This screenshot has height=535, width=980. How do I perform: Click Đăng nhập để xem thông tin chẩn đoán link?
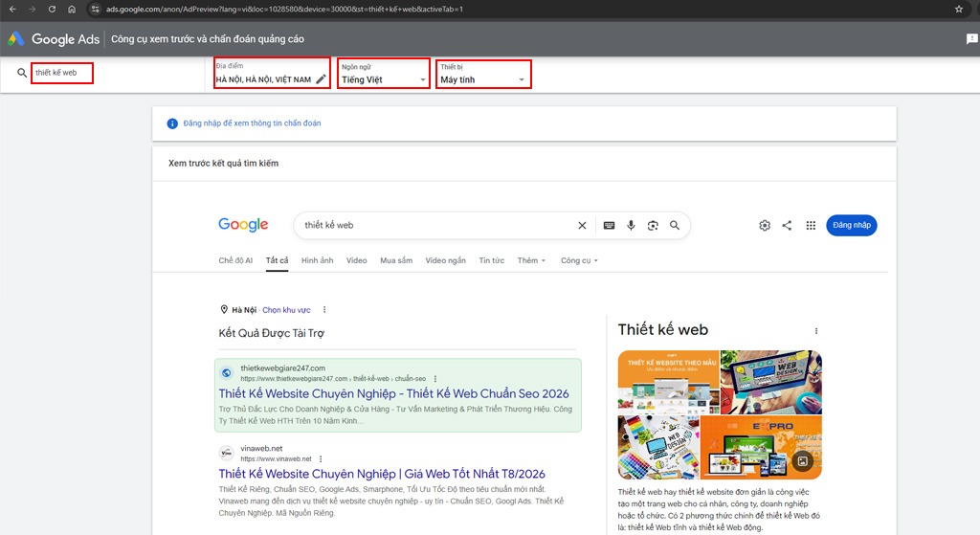click(x=252, y=123)
